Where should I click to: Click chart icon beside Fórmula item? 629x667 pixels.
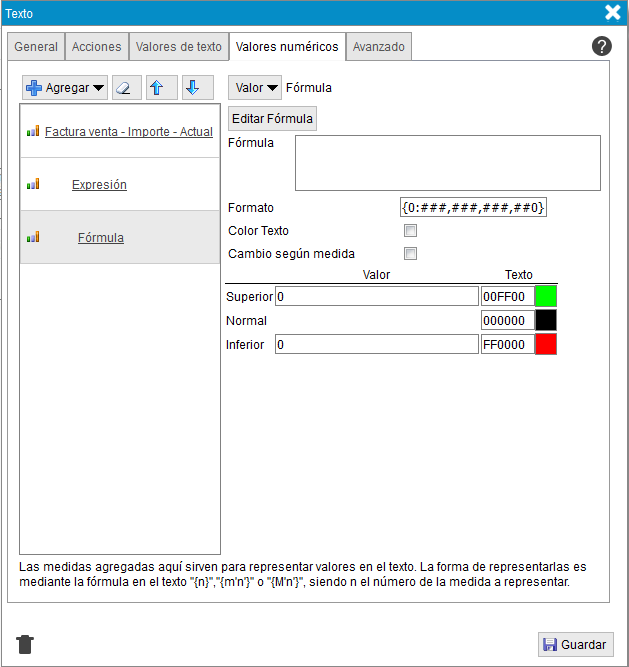(33, 238)
